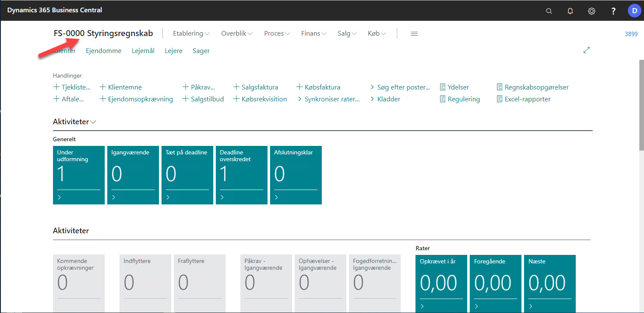
Task: Open the search magnifier icon
Action: coord(549,11)
